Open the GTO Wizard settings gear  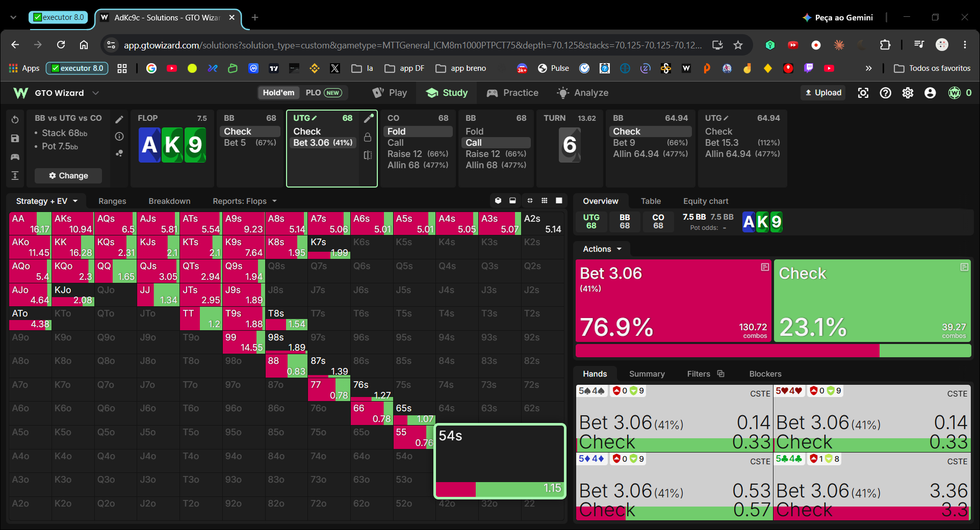coord(908,93)
